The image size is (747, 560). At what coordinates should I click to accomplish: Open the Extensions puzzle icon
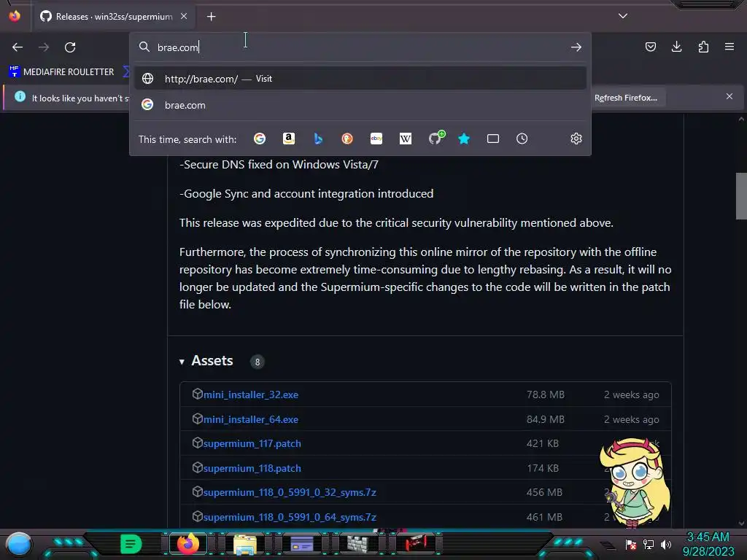[703, 47]
